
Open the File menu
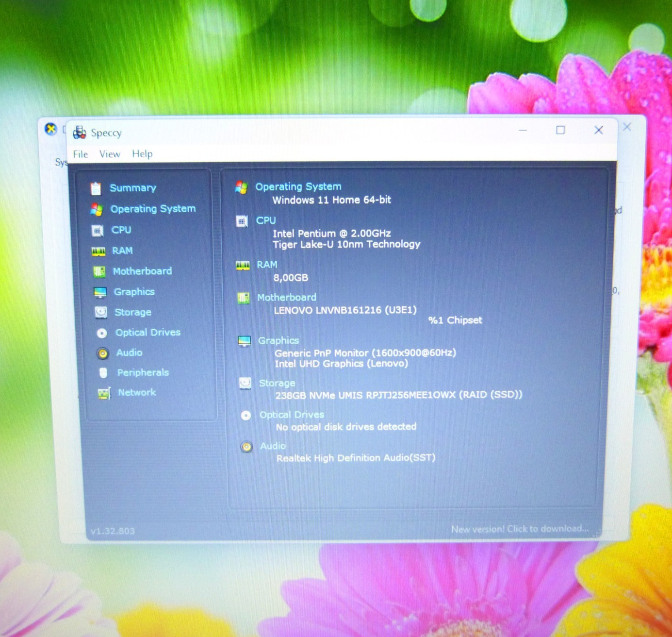pos(81,154)
